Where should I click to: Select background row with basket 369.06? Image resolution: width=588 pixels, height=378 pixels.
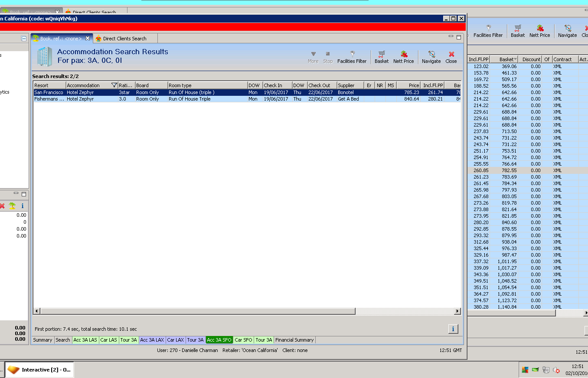tap(527, 66)
